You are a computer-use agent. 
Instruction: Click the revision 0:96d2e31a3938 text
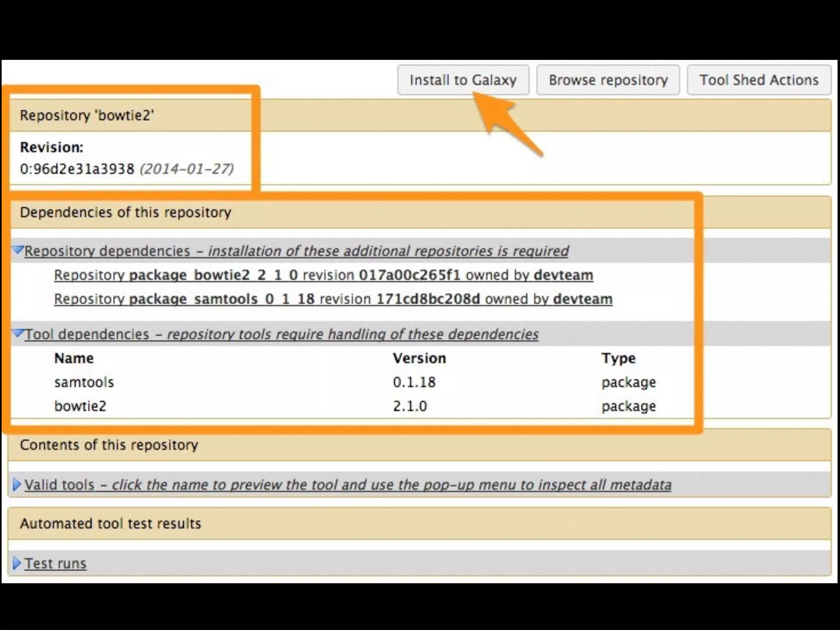pyautogui.click(x=77, y=169)
